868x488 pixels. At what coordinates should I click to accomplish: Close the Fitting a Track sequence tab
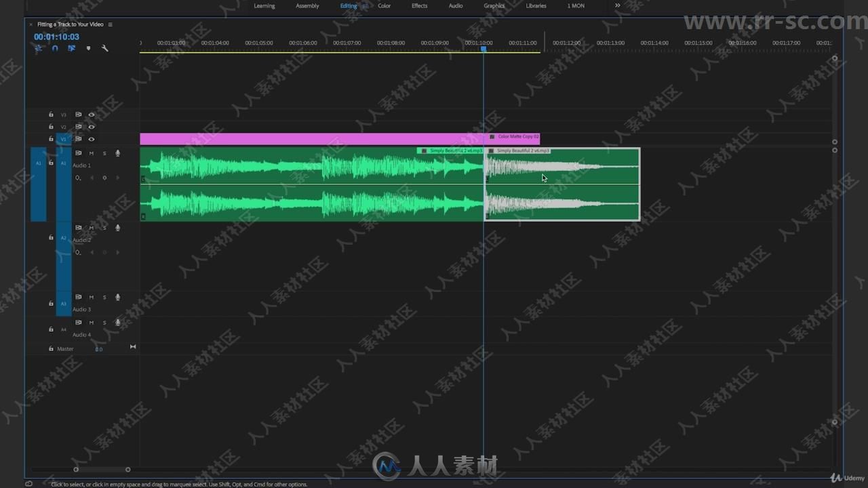(x=31, y=24)
